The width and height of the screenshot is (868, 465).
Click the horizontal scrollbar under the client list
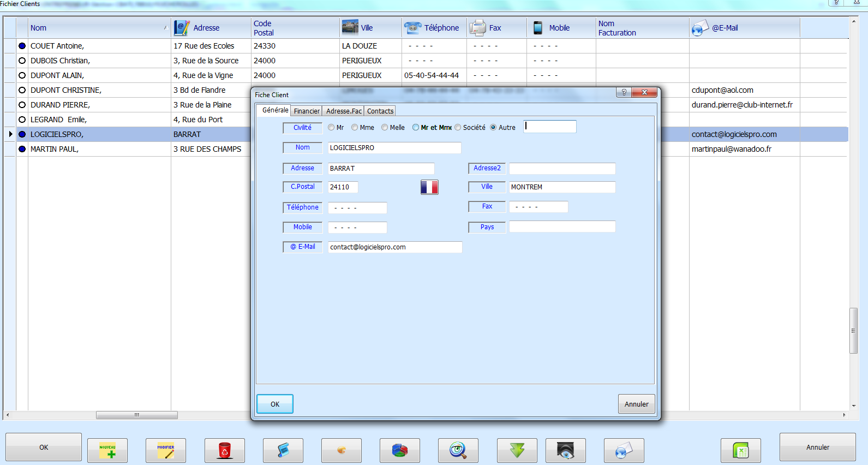tap(136, 415)
